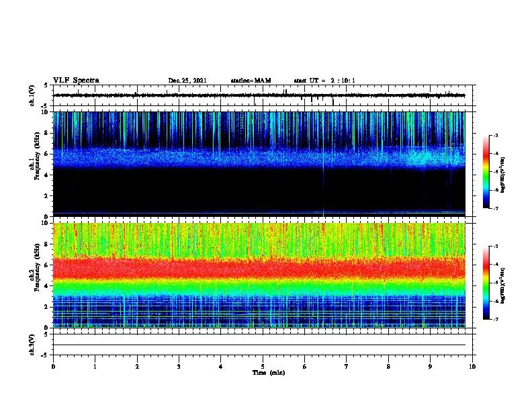Click the rightmost "10" time axis tick label

coord(472,367)
